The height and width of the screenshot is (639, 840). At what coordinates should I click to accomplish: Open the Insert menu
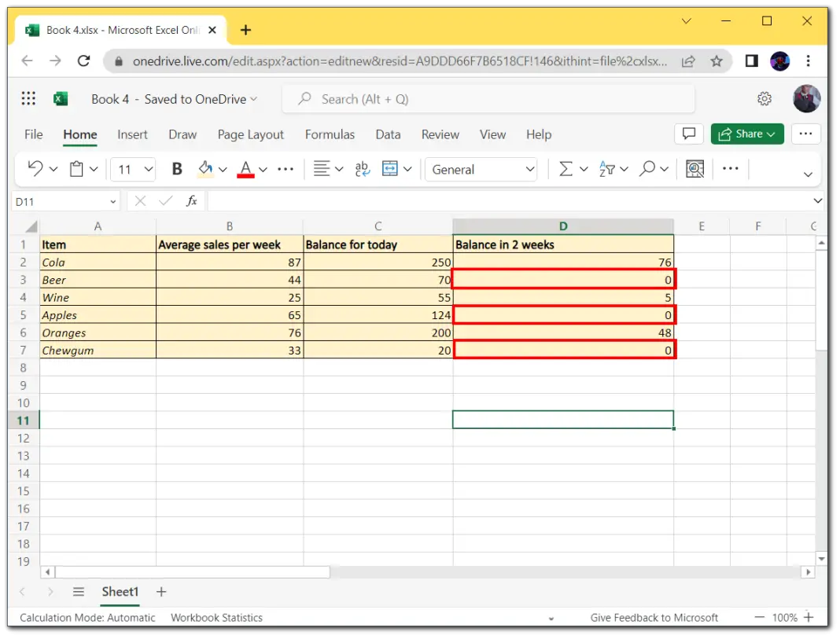[132, 134]
